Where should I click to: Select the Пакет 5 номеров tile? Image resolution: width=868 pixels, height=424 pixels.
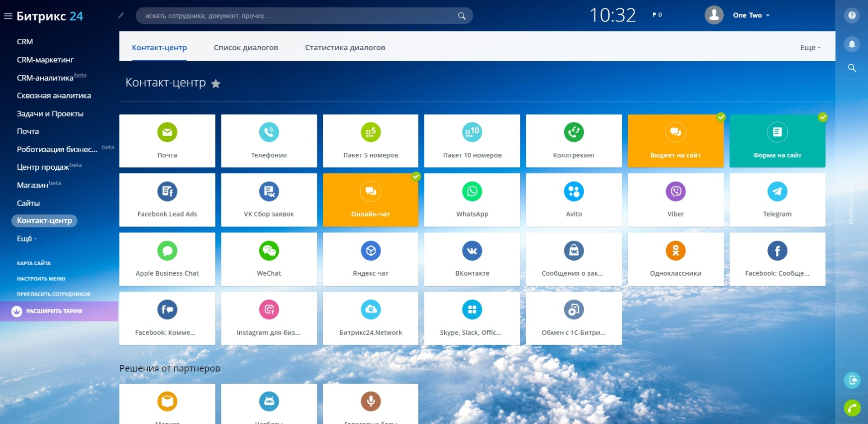point(371,141)
